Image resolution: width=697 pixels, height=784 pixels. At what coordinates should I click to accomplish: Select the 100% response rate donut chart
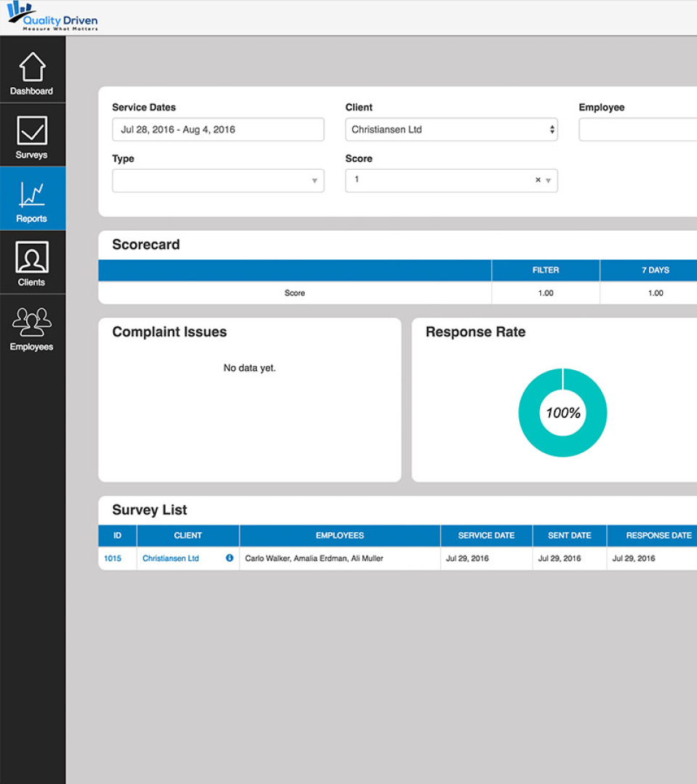pos(563,412)
